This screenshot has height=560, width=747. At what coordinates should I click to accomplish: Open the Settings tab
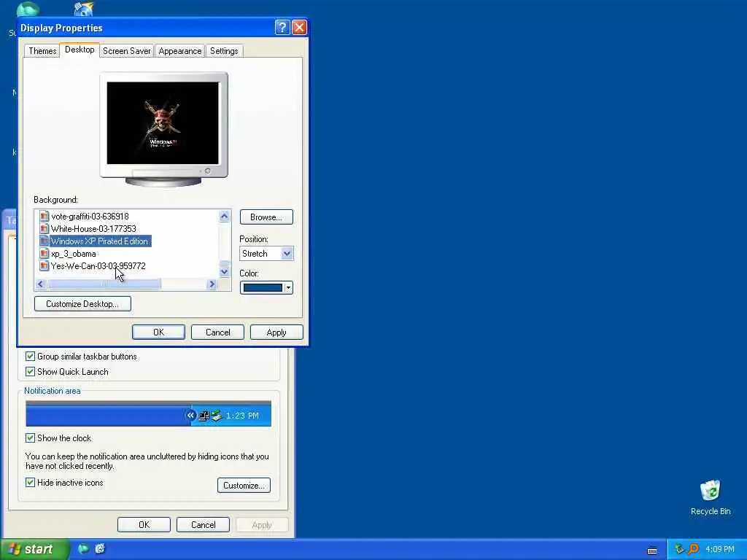[224, 51]
